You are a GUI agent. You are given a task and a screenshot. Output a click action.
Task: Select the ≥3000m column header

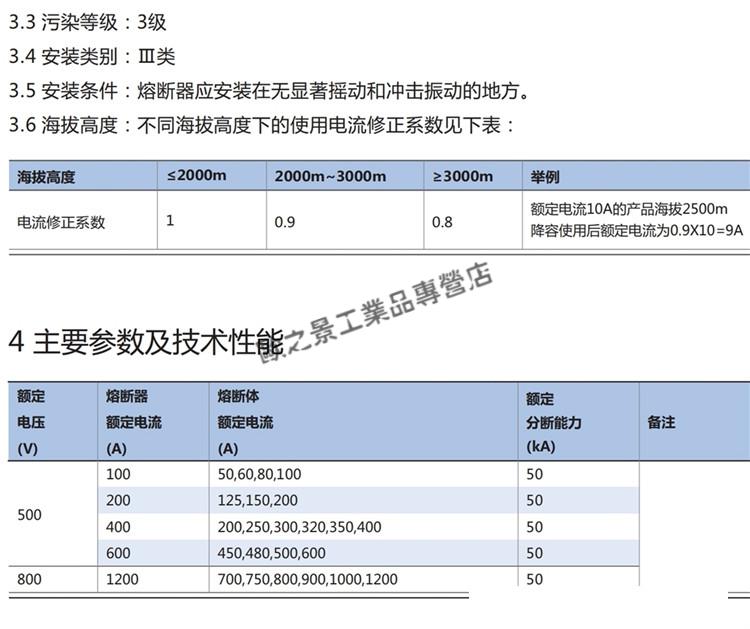coord(462,177)
